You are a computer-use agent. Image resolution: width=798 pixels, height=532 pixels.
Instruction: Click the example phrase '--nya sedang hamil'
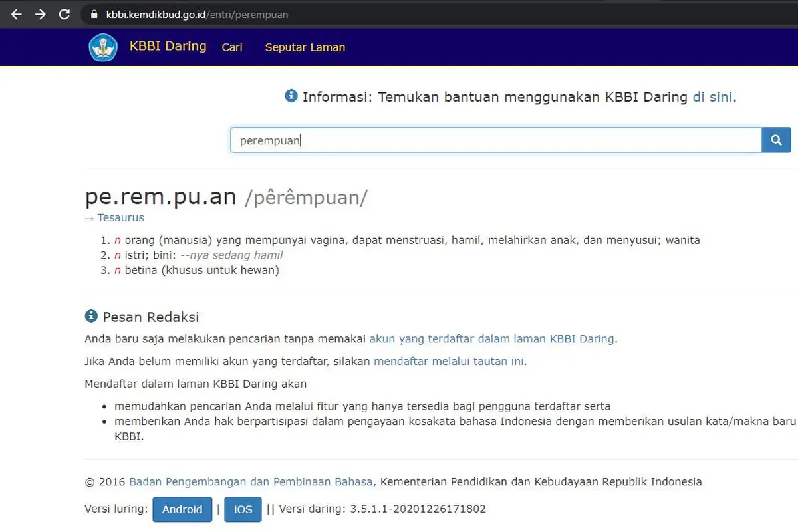231,255
